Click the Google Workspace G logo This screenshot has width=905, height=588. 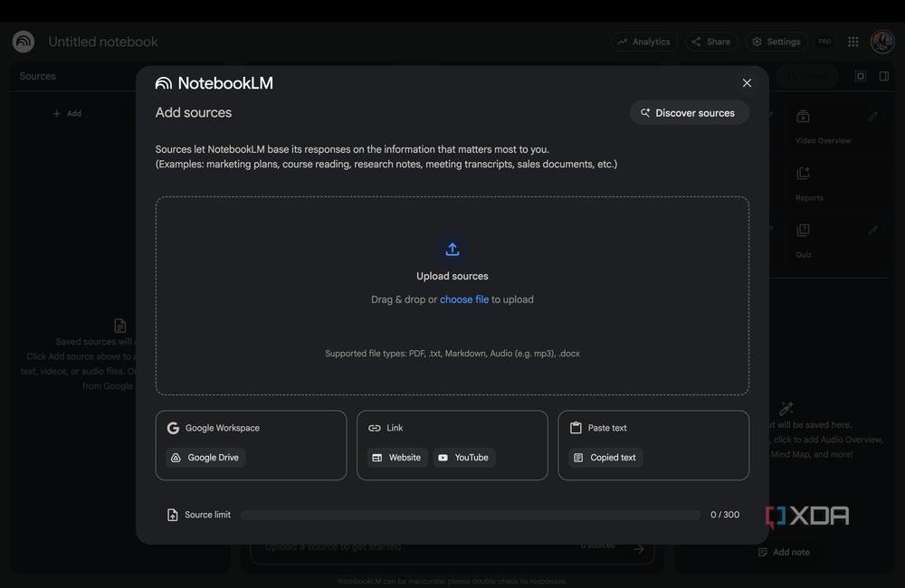pos(173,428)
